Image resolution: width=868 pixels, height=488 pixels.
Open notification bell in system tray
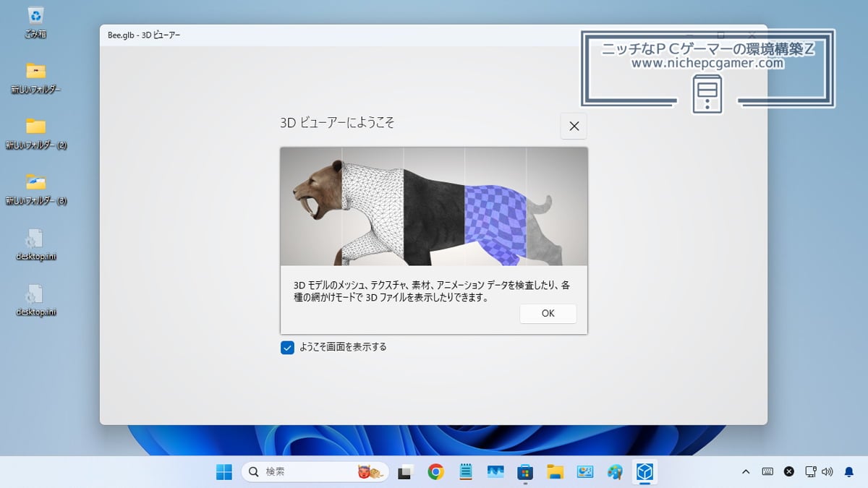pyautogui.click(x=849, y=472)
